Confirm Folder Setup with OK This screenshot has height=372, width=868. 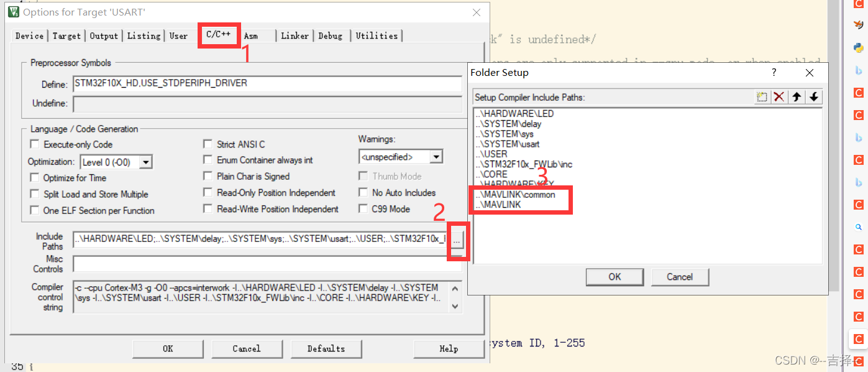615,277
